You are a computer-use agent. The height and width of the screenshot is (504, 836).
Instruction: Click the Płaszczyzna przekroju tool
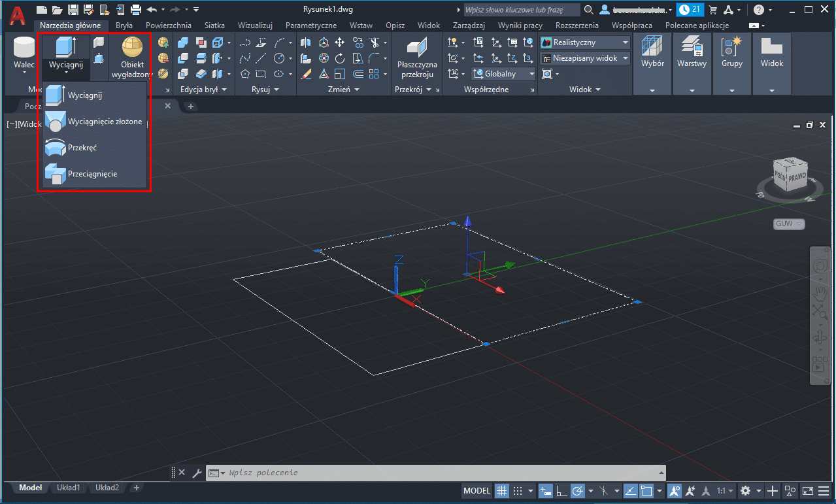tap(417, 58)
